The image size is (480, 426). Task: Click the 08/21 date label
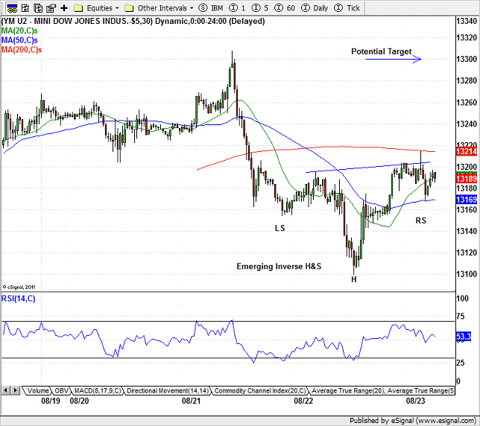(x=191, y=401)
